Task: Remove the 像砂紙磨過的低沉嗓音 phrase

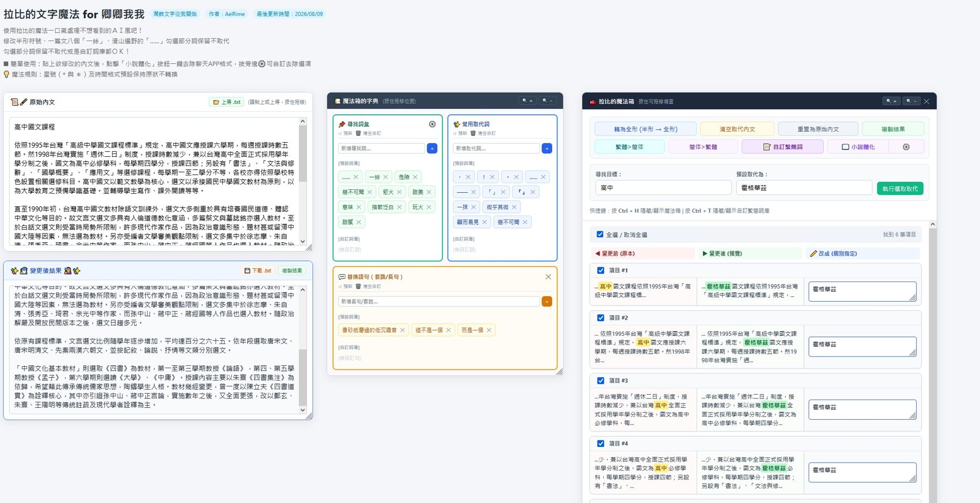Action: click(402, 330)
